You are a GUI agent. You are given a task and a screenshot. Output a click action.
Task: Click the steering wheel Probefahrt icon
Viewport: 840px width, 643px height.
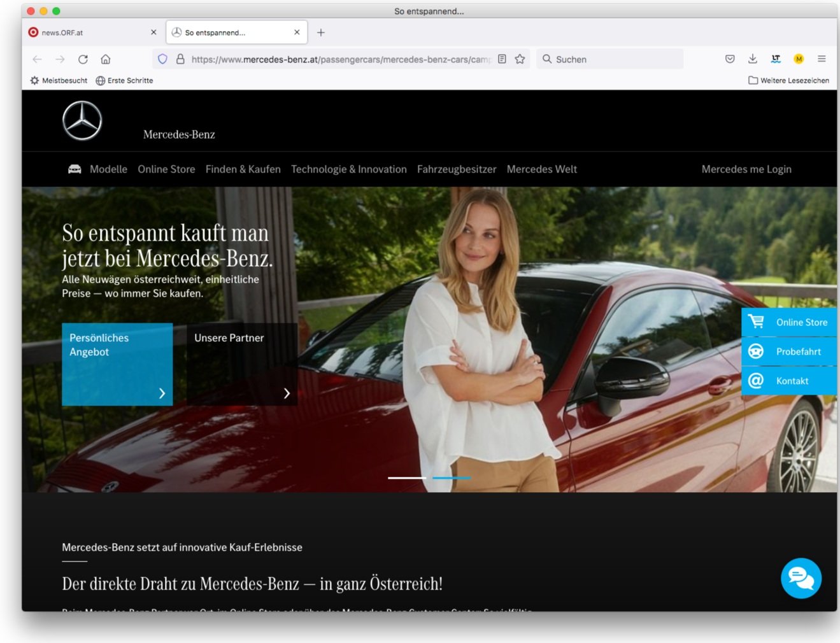[x=756, y=351]
